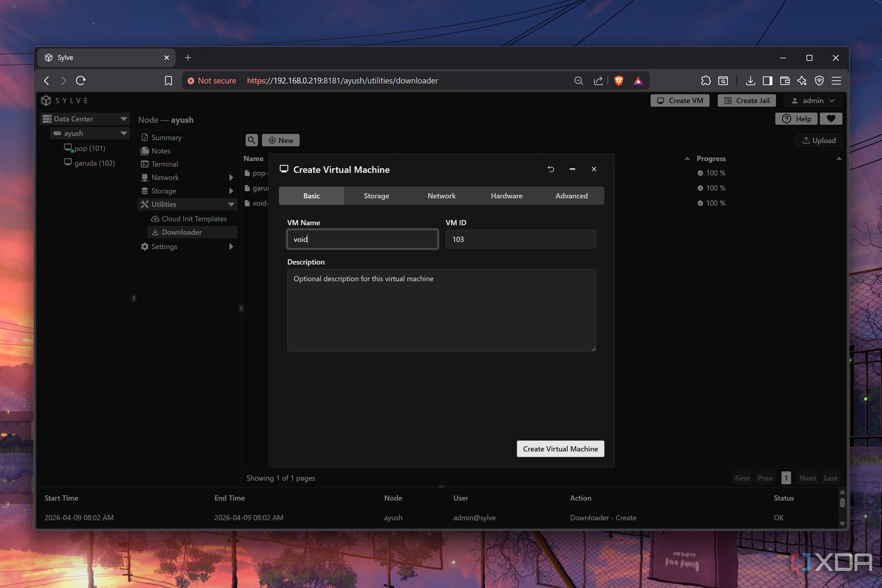Open the browser extensions puzzle icon
882x588 pixels.
click(x=706, y=81)
